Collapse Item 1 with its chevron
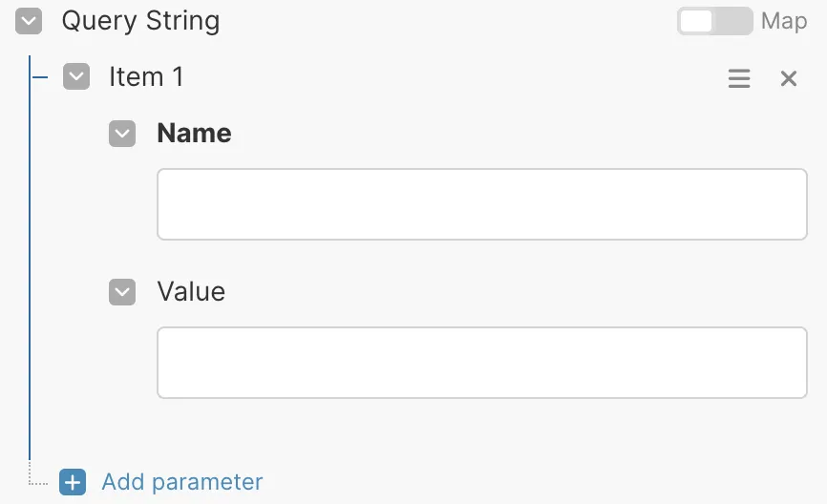827x504 pixels. (x=76, y=77)
